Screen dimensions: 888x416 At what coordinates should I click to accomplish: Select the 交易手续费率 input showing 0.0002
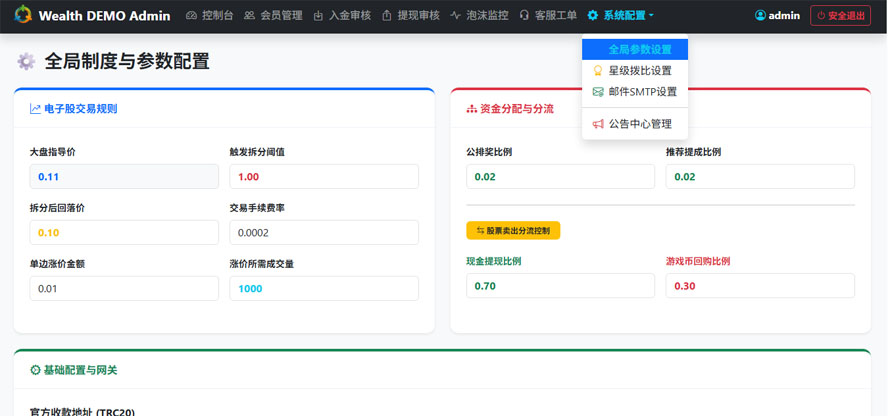pos(324,233)
